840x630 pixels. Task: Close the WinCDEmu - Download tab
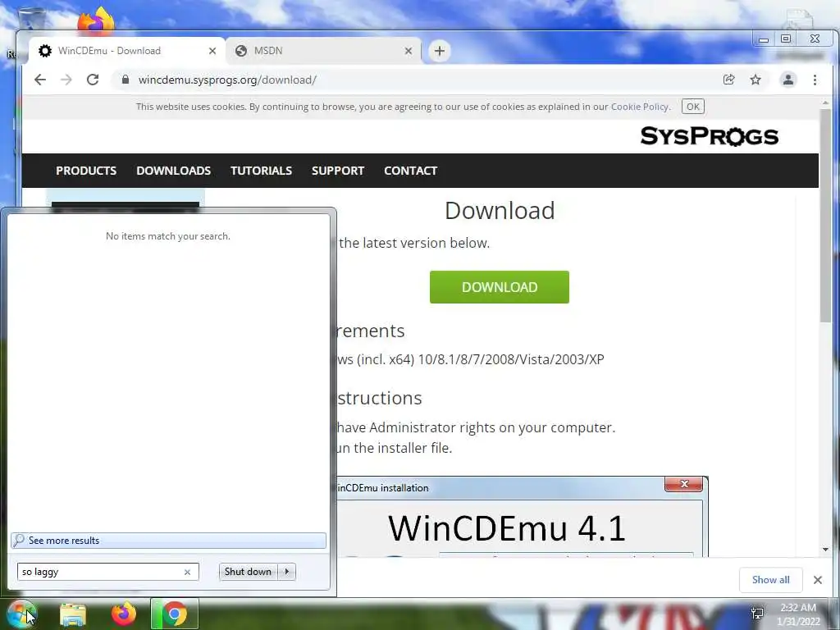212,51
